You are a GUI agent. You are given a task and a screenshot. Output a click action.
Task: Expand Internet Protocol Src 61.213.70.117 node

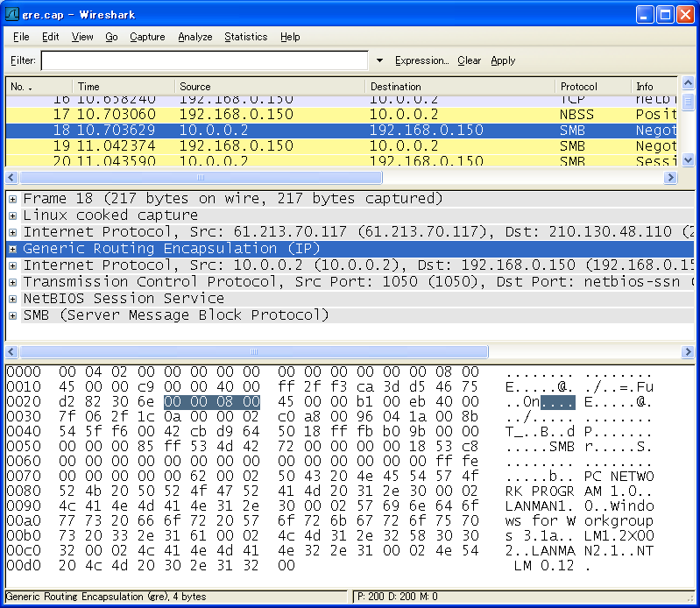[13, 232]
